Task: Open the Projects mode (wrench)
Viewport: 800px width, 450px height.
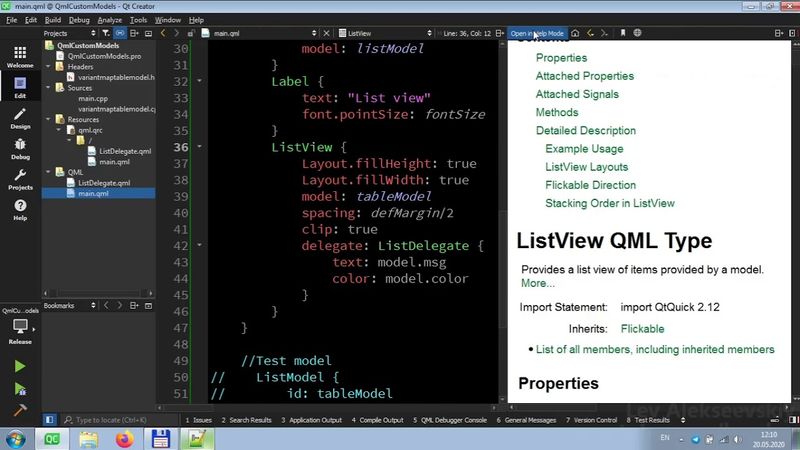Action: tap(20, 179)
